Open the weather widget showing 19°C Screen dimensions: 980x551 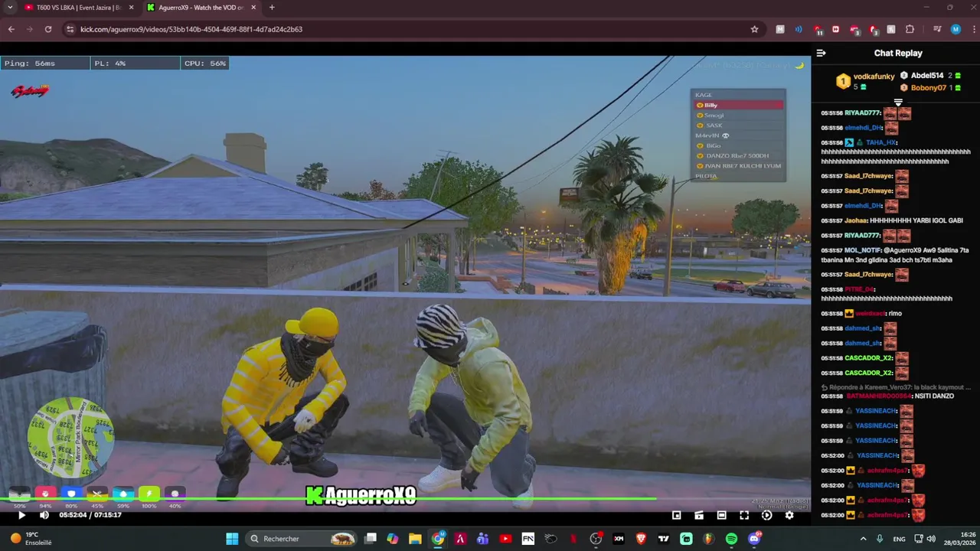click(31, 539)
